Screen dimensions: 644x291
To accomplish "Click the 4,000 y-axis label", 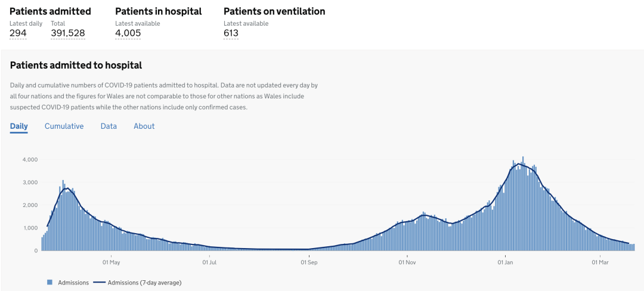I will [30, 160].
